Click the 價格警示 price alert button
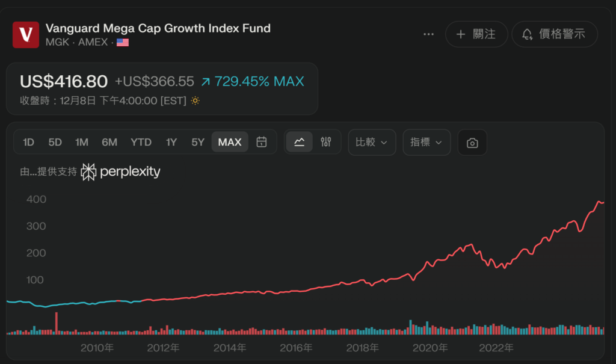 pos(555,34)
